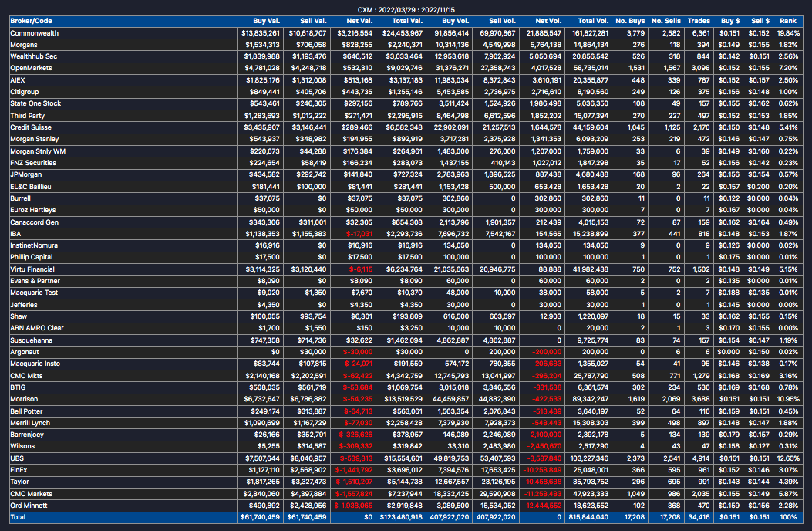Select the Ord Minnett broker name

click(29, 505)
